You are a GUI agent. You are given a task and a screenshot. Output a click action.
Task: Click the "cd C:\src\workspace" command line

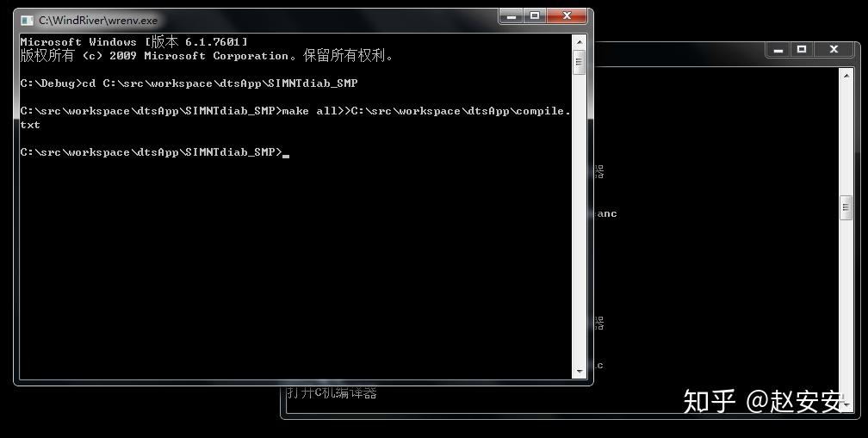[189, 83]
